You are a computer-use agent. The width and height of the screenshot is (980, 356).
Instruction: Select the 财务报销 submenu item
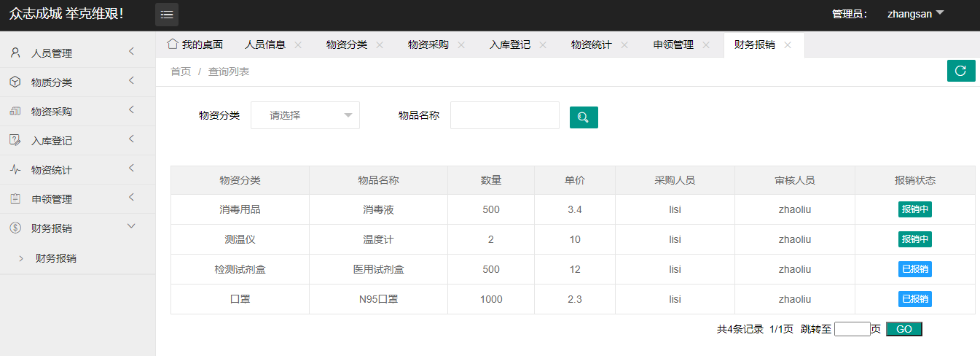coord(56,258)
